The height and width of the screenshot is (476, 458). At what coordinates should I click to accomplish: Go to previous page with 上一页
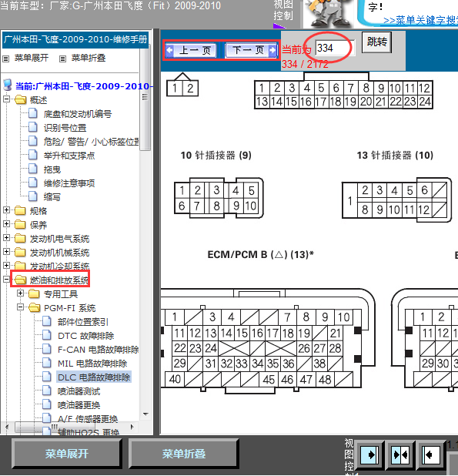191,50
